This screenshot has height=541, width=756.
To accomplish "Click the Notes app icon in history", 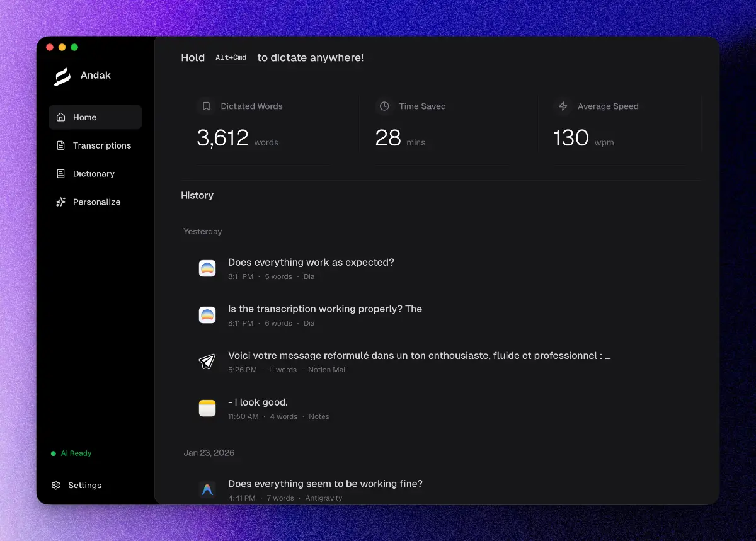I will pyautogui.click(x=207, y=407).
